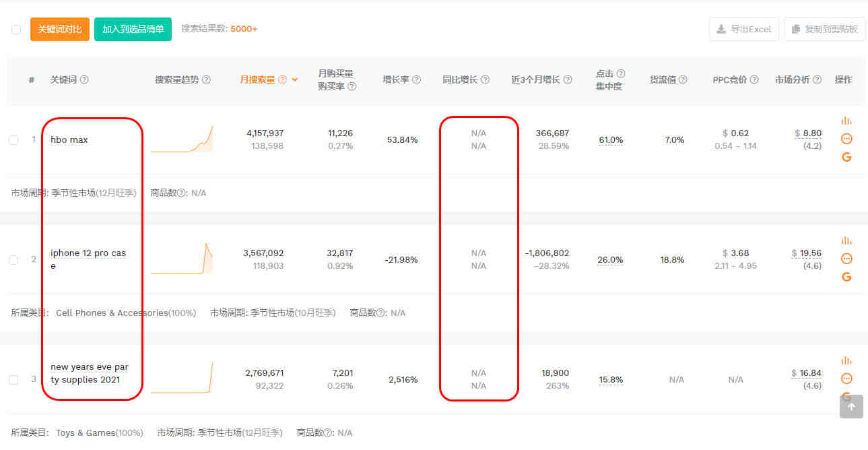868x450 pixels.
Task: Click help icon next to 关键词 header
Action: [84, 79]
